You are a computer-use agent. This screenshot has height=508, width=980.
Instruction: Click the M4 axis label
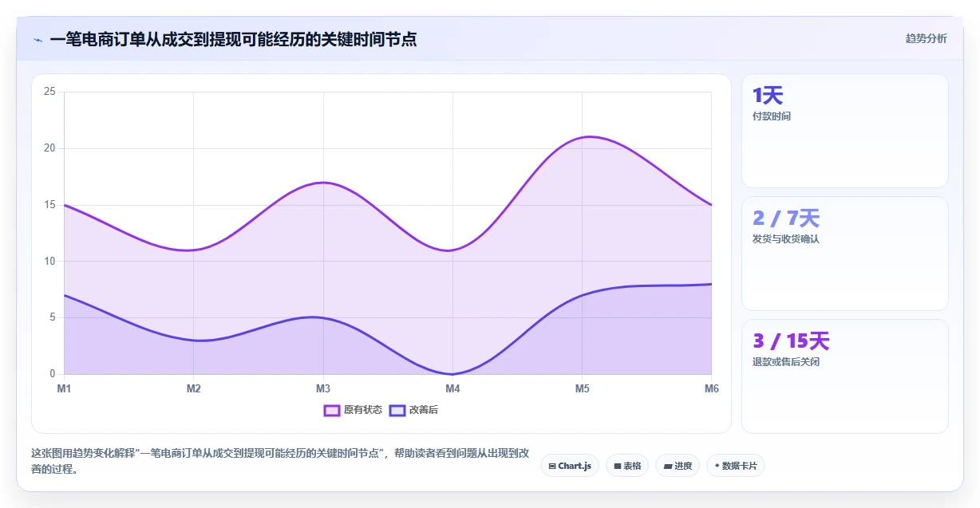[452, 388]
